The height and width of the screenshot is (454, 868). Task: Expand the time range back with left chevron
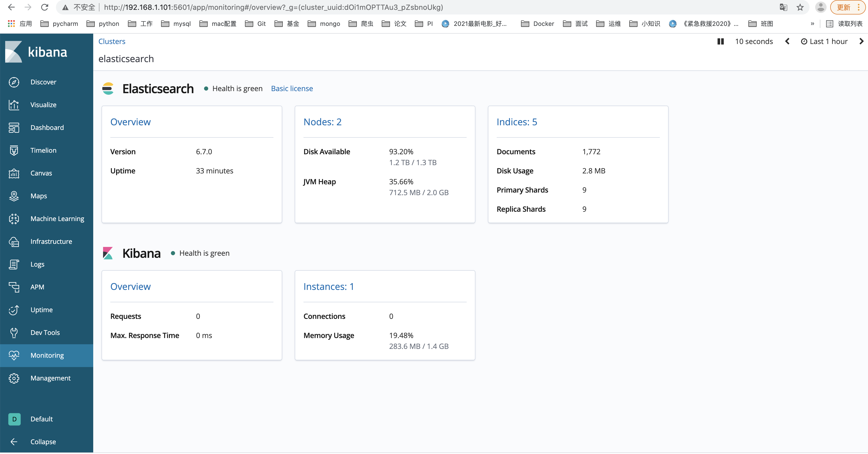[787, 41]
